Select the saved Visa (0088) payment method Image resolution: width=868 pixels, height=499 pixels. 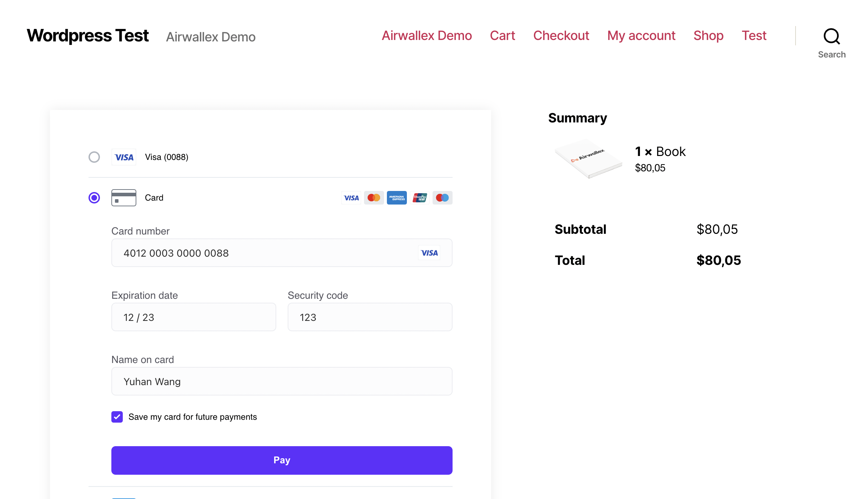point(94,157)
